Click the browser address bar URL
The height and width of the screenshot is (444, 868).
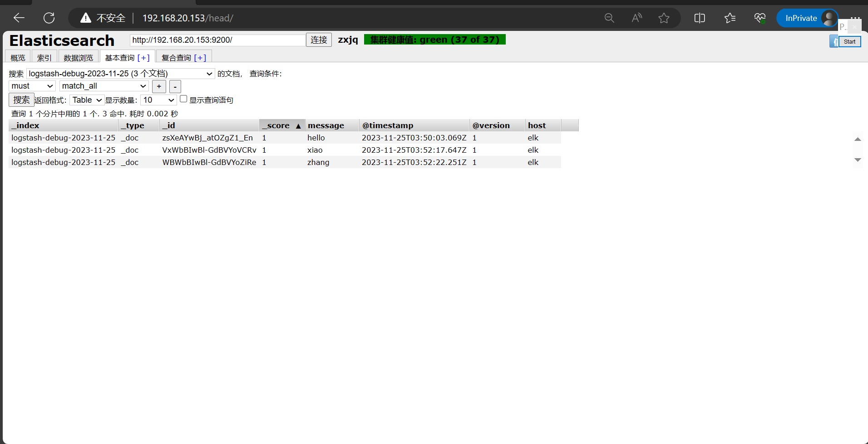click(x=188, y=18)
